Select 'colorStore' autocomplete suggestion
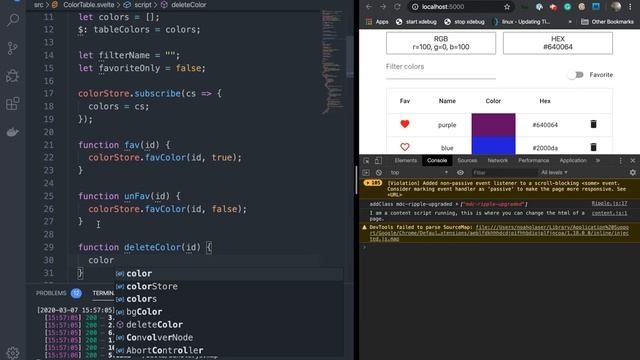Image resolution: width=640 pixels, height=360 pixels. [x=229, y=286]
